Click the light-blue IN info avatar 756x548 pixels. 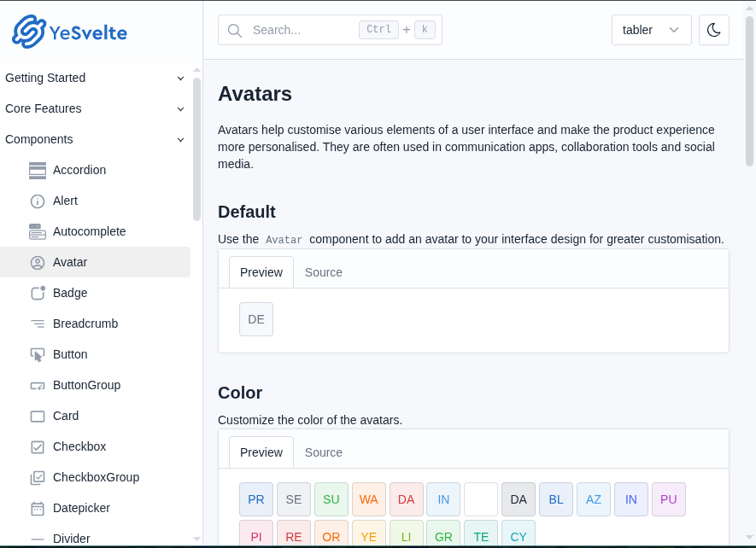point(443,499)
